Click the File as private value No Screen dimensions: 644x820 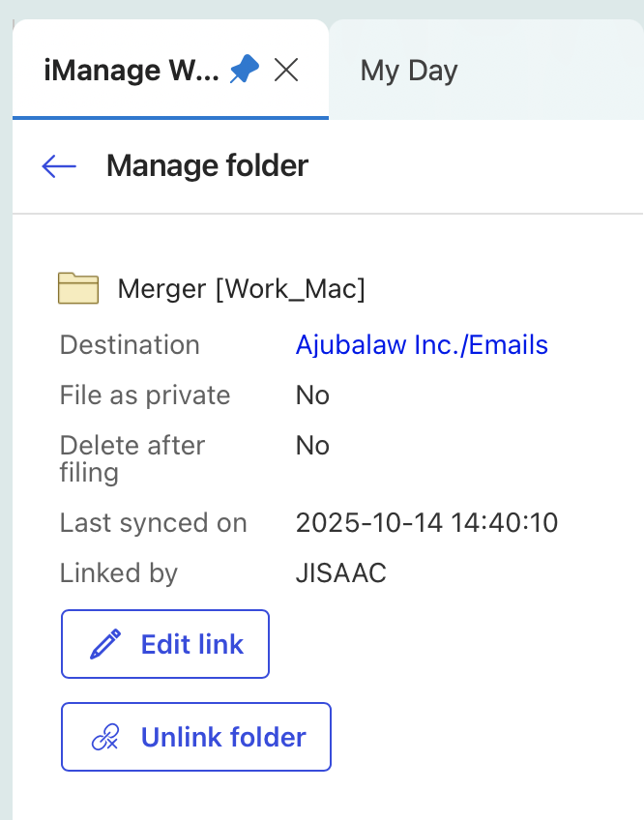click(x=312, y=395)
